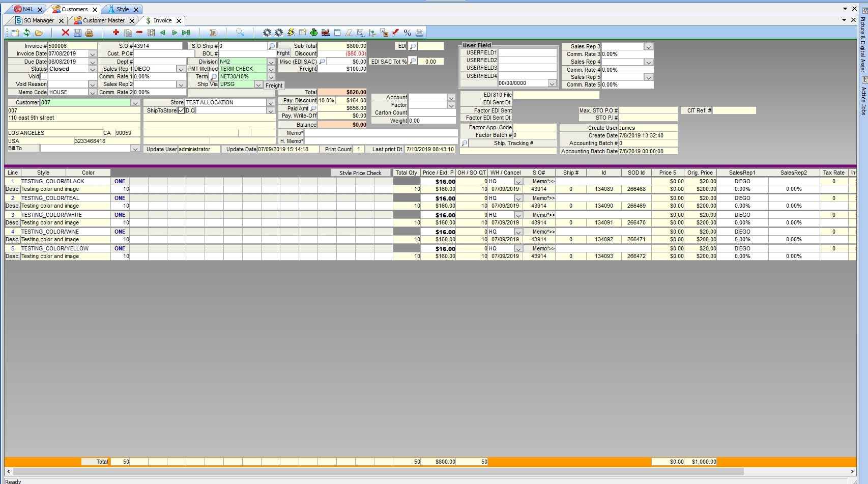Click the yellow lightning bolt icon
Image resolution: width=868 pixels, height=484 pixels.
tap(291, 33)
